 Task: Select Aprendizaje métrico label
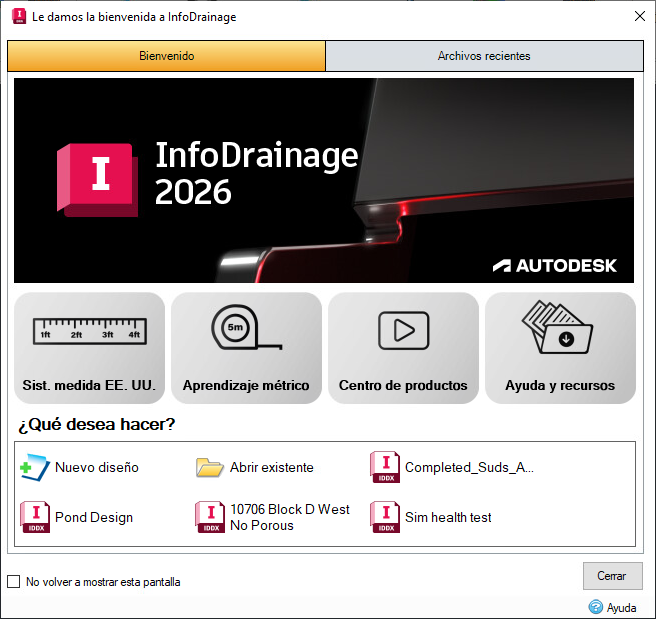(x=246, y=385)
